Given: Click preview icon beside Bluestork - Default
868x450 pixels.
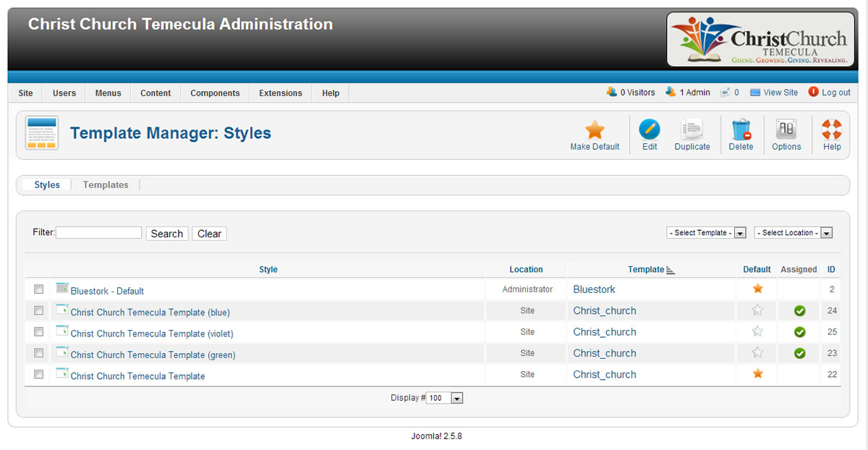Looking at the screenshot, I should [x=62, y=288].
